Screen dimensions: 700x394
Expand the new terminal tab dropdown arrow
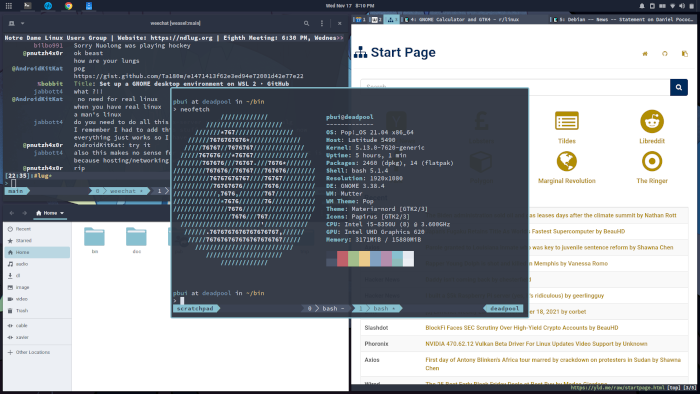coord(22,23)
